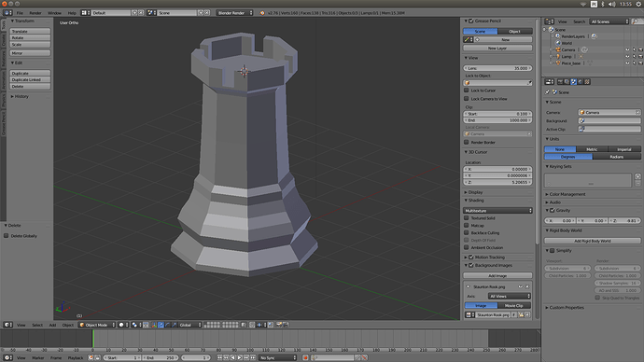Viewport: 644px width, 362px height.
Task: Enable Render Border checkbox
Action: coord(466,142)
